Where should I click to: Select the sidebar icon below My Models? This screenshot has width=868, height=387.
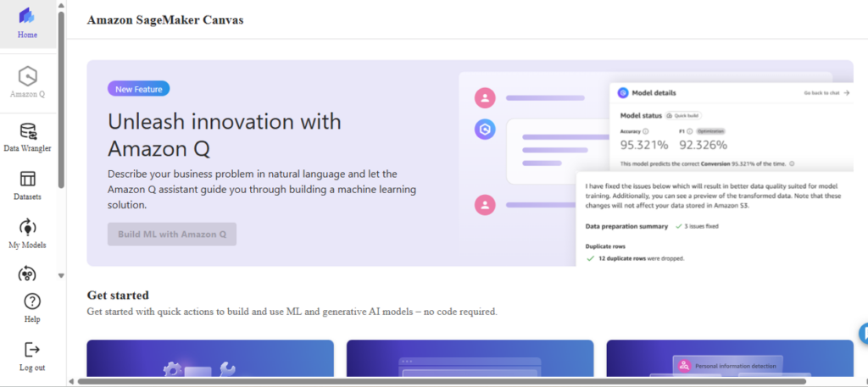point(27,274)
